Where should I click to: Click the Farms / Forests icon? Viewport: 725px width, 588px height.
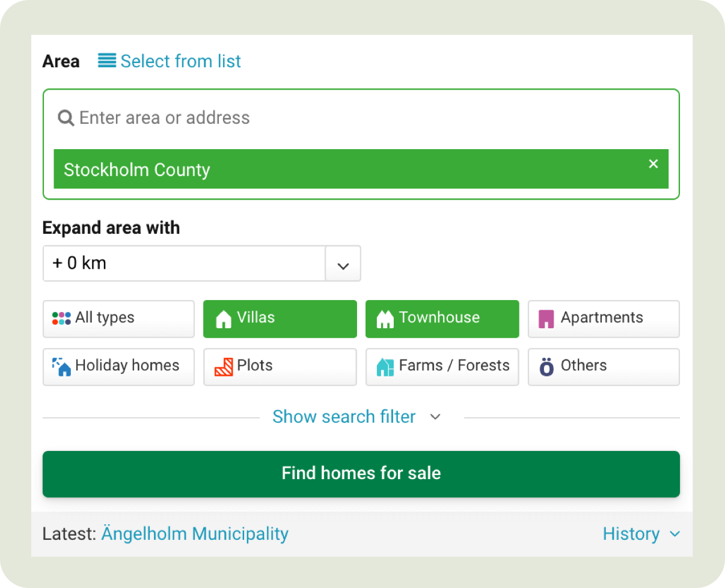click(x=385, y=367)
